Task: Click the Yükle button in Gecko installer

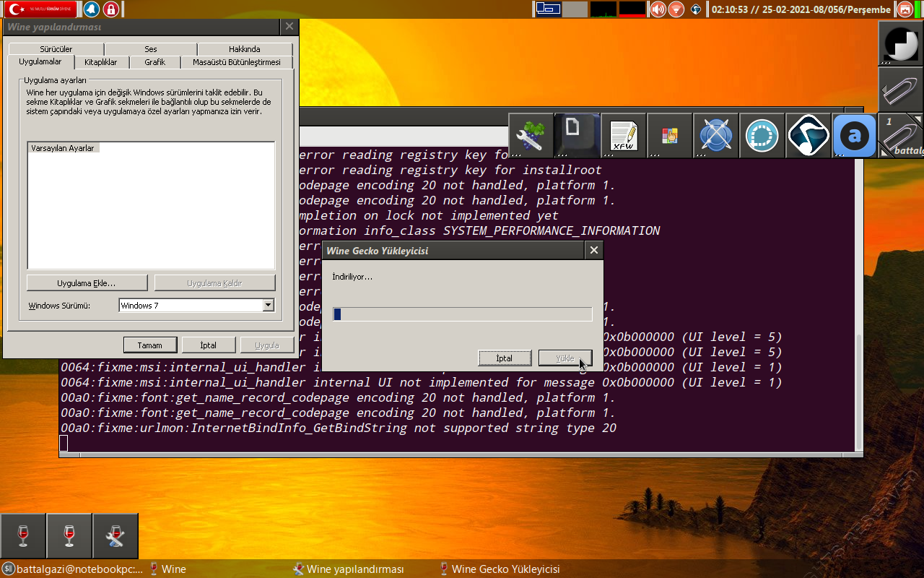Action: tap(565, 358)
